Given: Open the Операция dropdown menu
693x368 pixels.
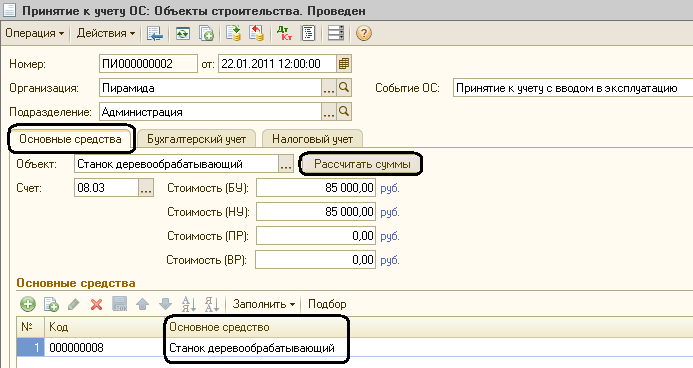Looking at the screenshot, I should tap(34, 34).
